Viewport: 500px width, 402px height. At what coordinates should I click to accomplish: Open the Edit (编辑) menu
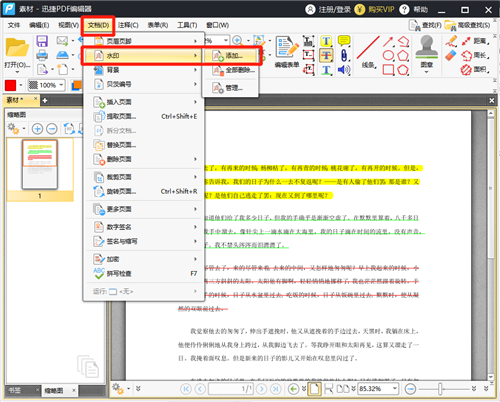pos(39,25)
